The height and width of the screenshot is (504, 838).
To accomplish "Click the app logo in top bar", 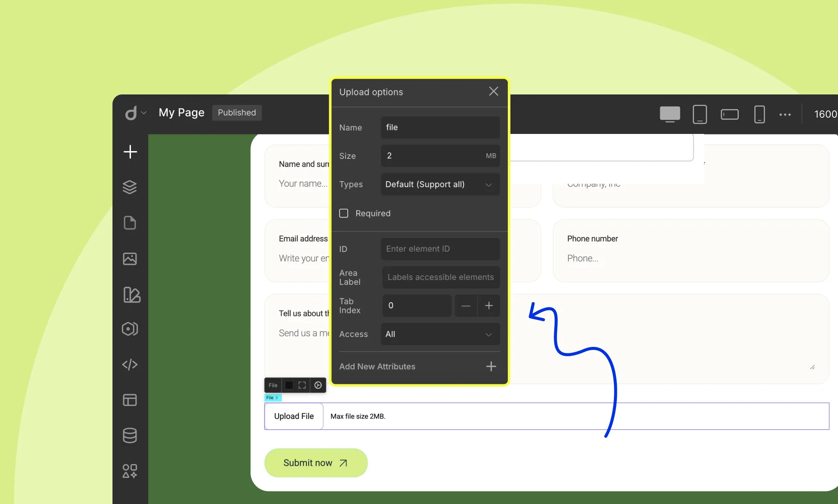I will [x=131, y=113].
